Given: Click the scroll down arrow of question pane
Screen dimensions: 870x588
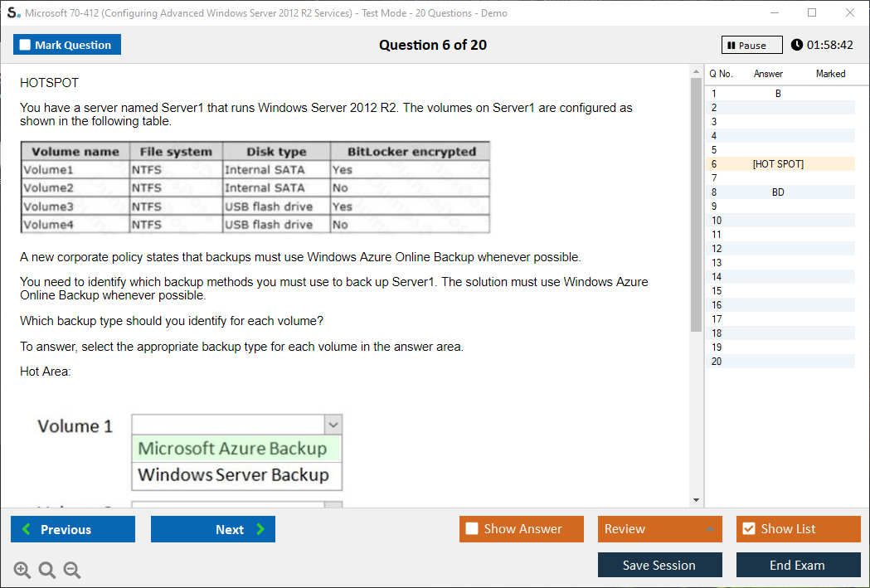Looking at the screenshot, I should 697,499.
